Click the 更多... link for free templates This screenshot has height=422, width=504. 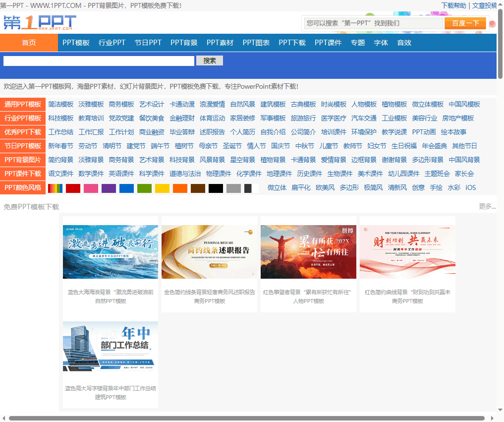pyautogui.click(x=487, y=206)
